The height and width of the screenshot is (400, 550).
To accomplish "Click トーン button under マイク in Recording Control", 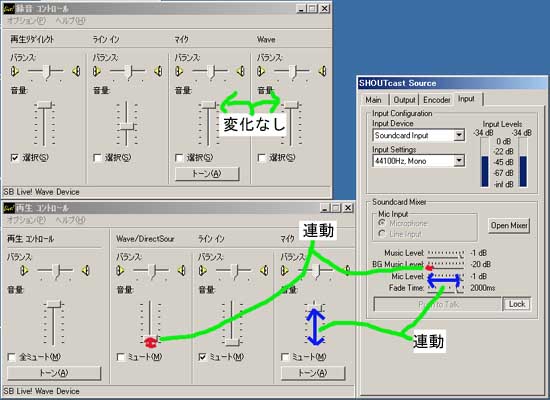I will pos(207,174).
